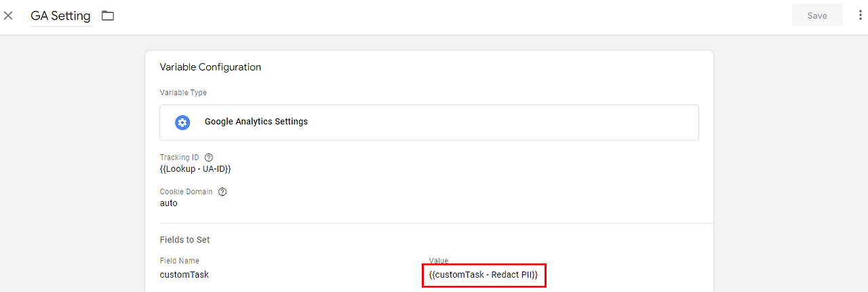Image resolution: width=868 pixels, height=292 pixels.
Task: Click the {{Lookup - UA-ID}} tracking value
Action: (x=200, y=168)
